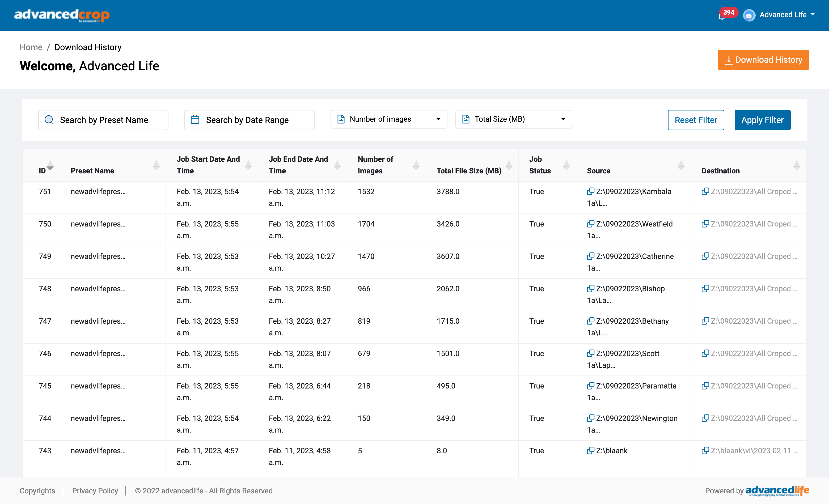Open the Number of images filter dropdown

pos(388,119)
